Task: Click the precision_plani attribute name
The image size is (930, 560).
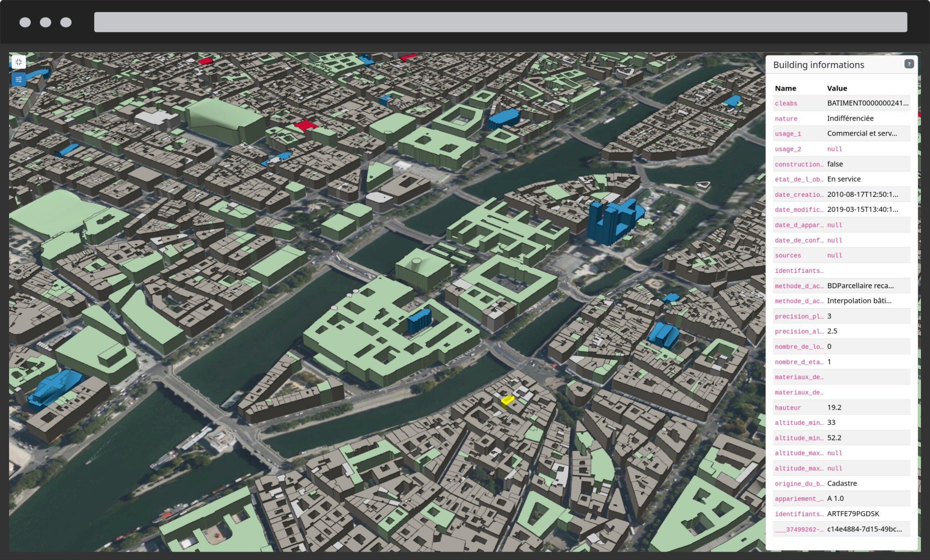Action: (x=799, y=316)
